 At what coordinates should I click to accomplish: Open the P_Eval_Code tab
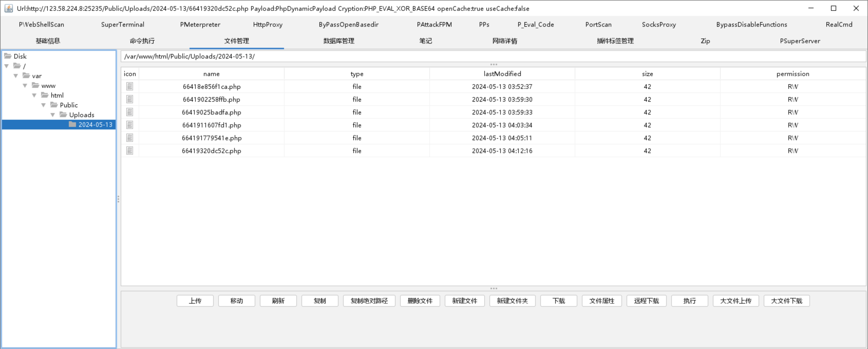[x=536, y=24]
